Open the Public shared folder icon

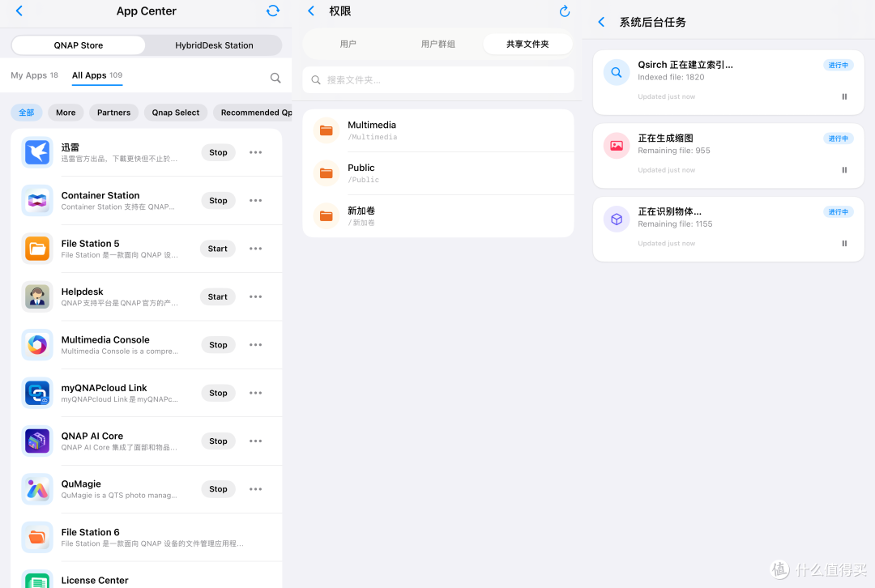(327, 173)
